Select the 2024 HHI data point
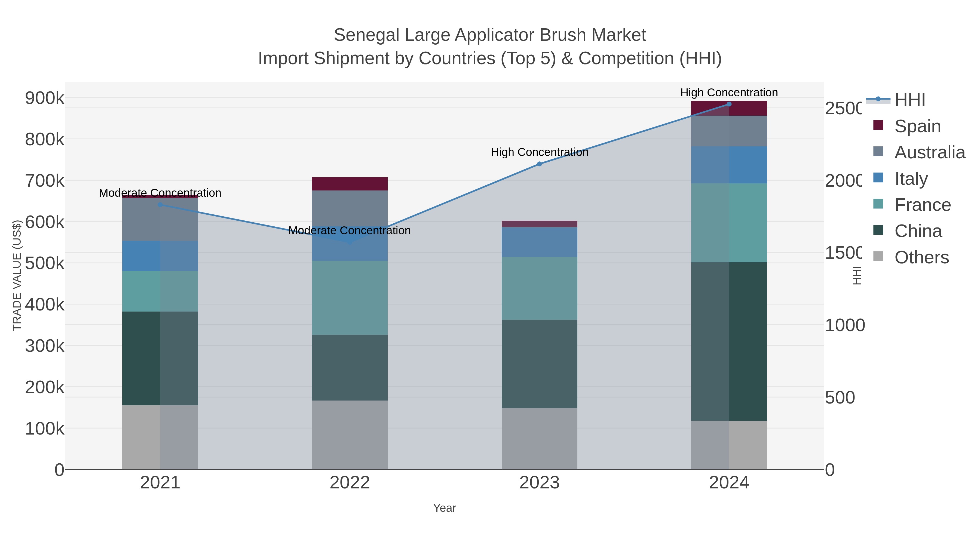The image size is (980, 551). (729, 104)
